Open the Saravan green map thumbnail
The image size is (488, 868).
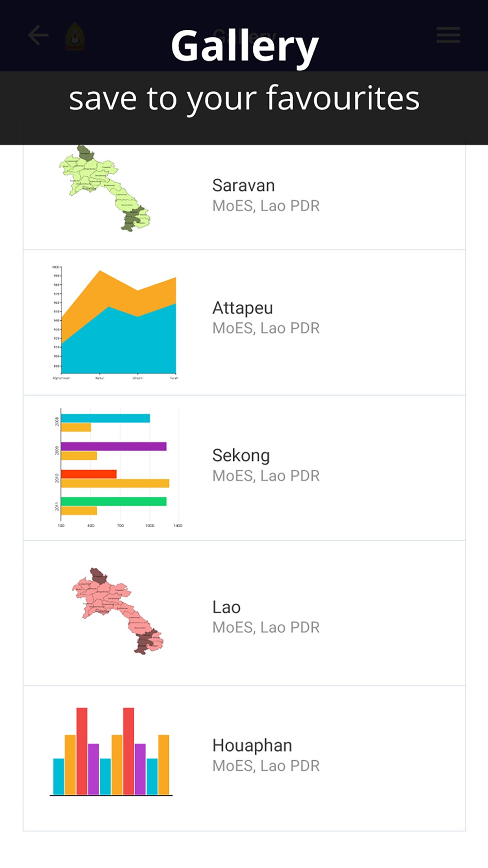(x=104, y=188)
